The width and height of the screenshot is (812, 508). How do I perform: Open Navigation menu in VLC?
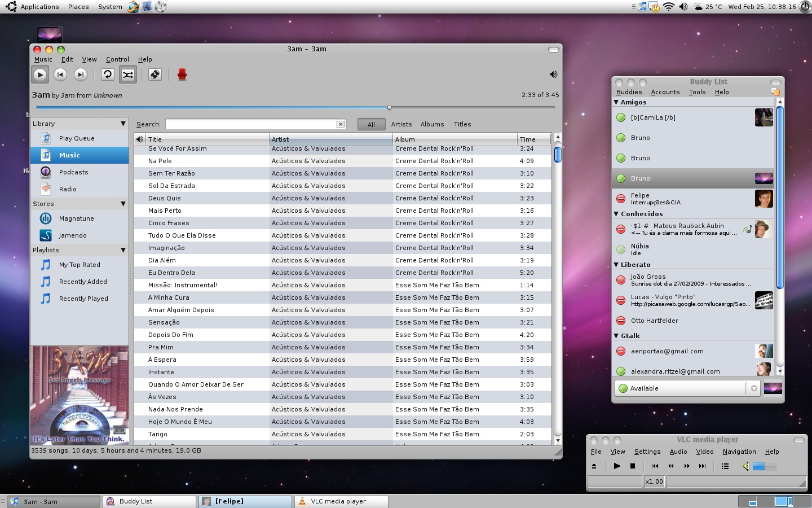tap(739, 452)
